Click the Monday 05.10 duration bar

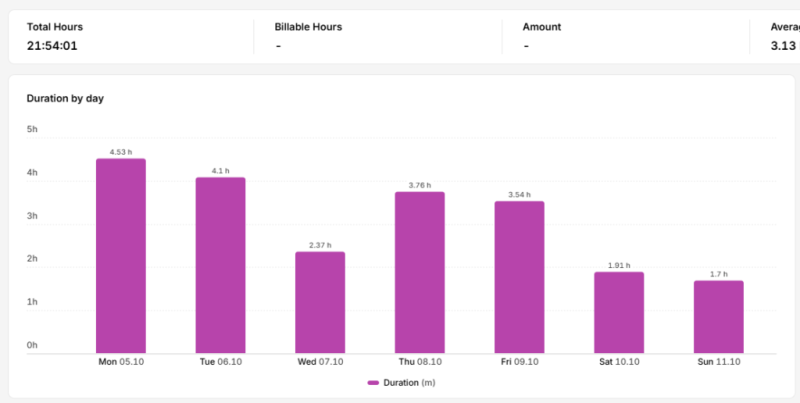(121, 256)
